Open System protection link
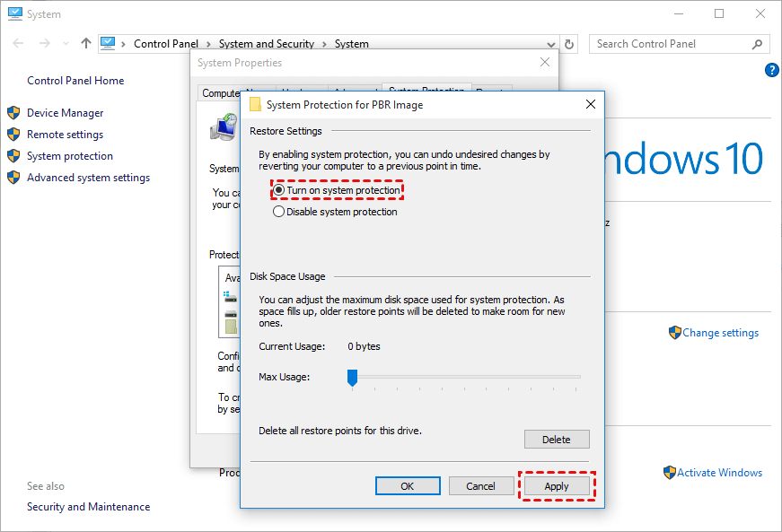The height and width of the screenshot is (532, 782). (x=70, y=156)
